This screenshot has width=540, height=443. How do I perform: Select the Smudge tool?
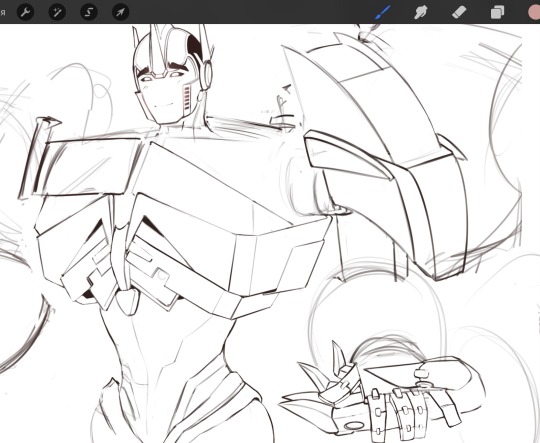[420, 13]
